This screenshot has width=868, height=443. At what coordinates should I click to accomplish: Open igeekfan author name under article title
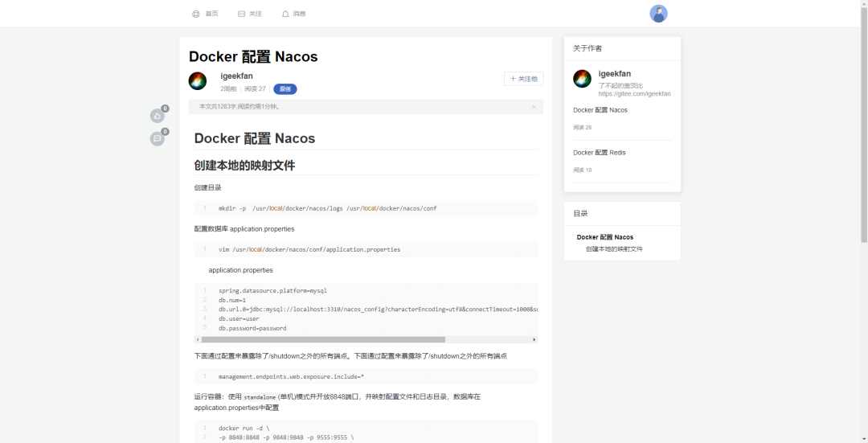[x=236, y=76]
